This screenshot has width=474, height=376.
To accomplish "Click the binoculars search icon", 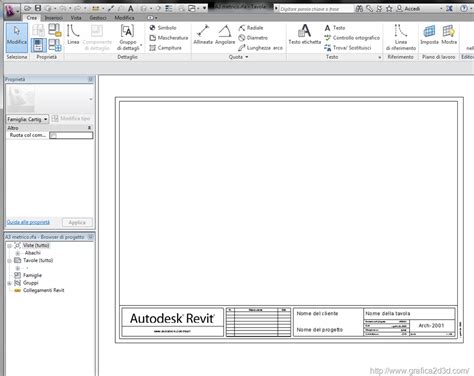I will tap(359, 9).
